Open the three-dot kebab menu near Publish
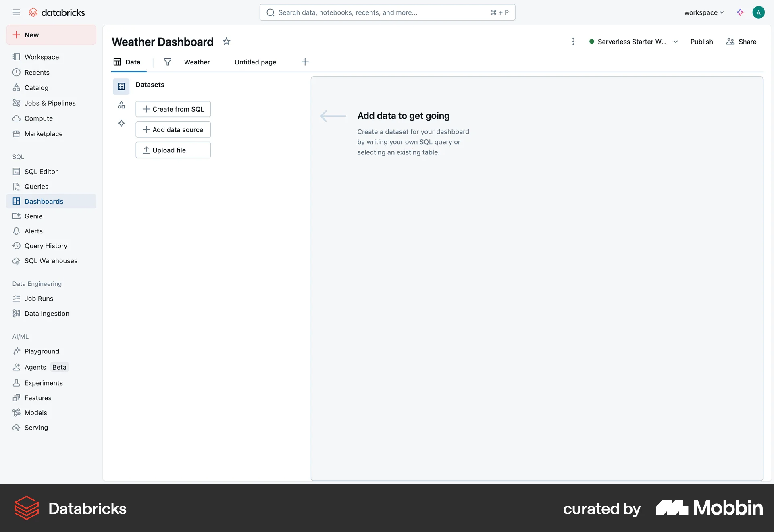The height and width of the screenshot is (532, 774). pos(573,42)
